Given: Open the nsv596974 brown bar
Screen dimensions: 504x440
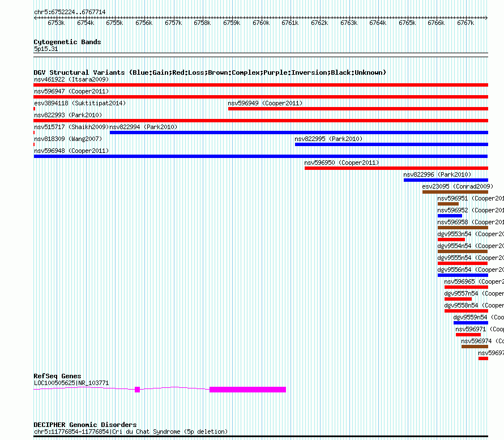Looking at the screenshot, I should (475, 347).
